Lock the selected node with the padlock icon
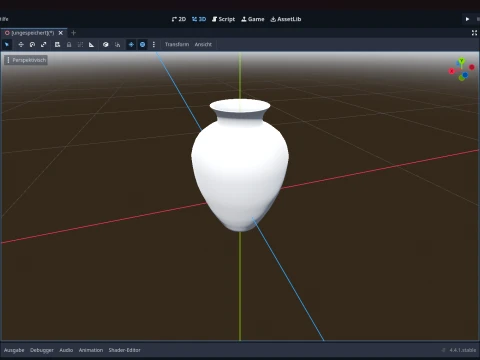The image size is (480, 360). [x=69, y=44]
